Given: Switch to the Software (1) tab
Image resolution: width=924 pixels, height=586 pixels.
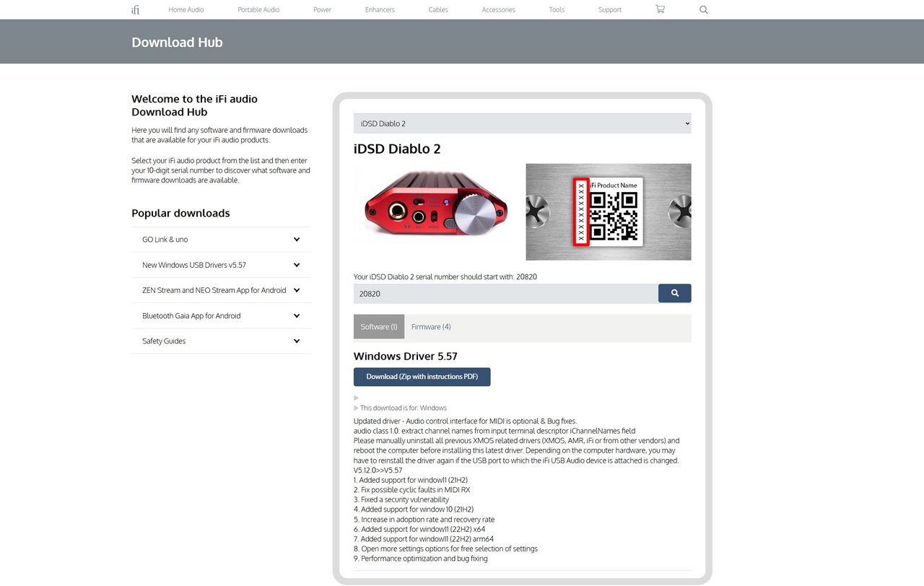Looking at the screenshot, I should click(x=379, y=327).
